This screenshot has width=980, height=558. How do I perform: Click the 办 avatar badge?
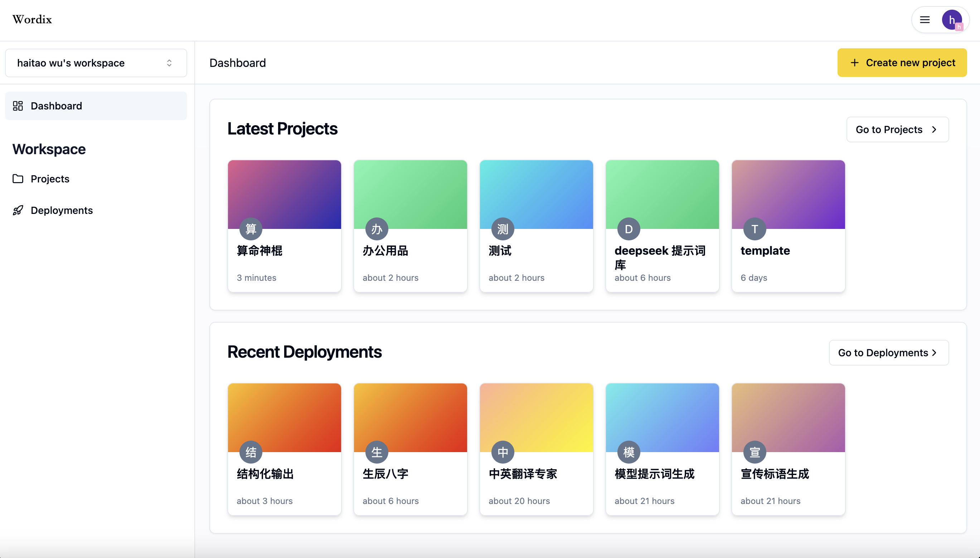[377, 229]
